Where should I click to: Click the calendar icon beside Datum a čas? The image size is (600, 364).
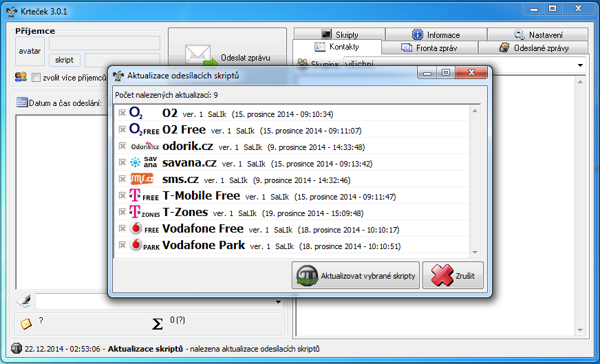click(x=22, y=103)
